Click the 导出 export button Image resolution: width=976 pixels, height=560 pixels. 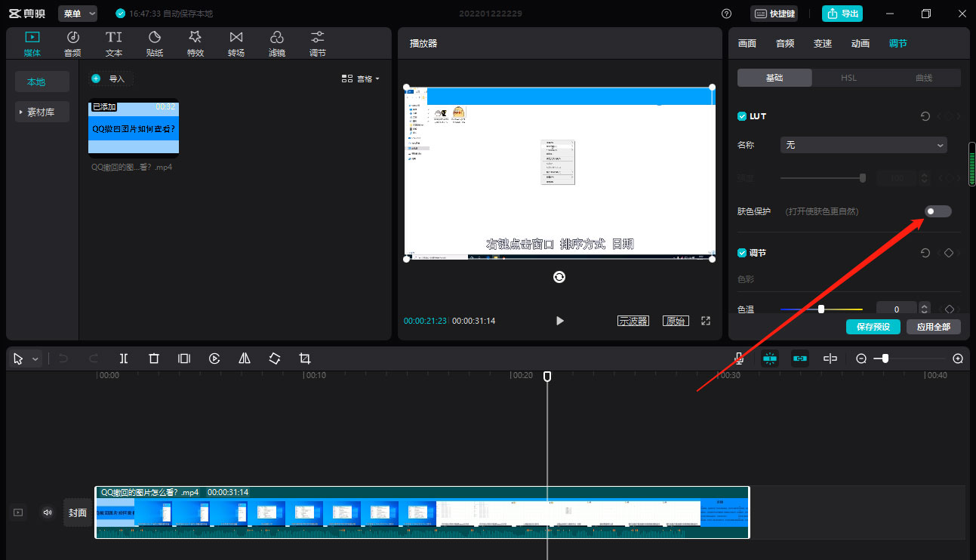tap(842, 14)
